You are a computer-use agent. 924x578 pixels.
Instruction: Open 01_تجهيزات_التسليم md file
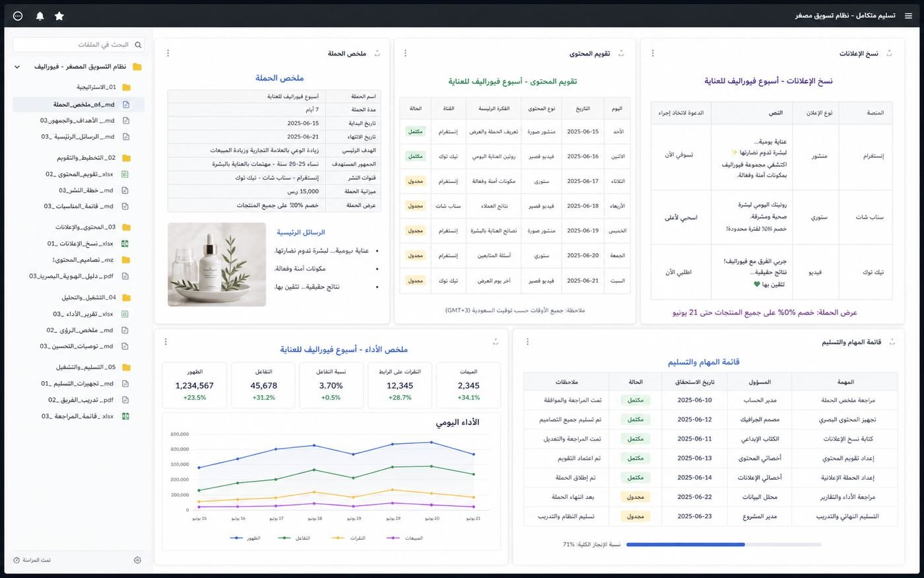79,384
